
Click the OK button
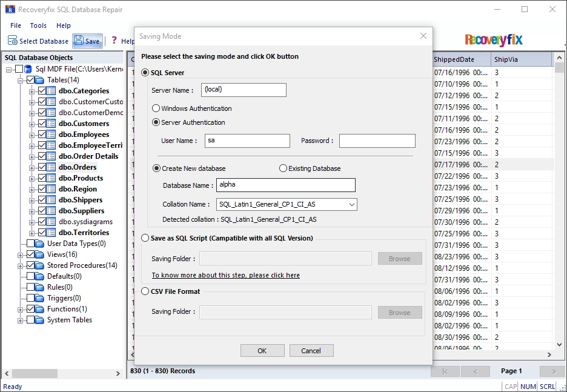[262, 350]
